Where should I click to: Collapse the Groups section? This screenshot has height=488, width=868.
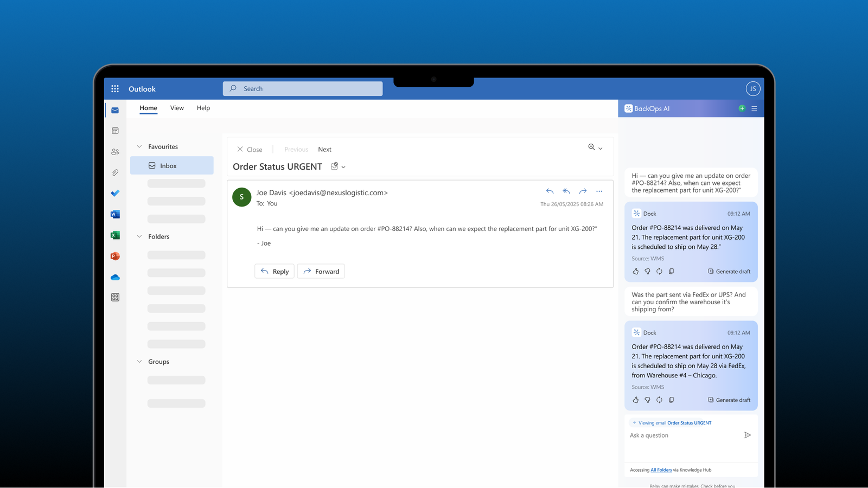pyautogui.click(x=139, y=362)
